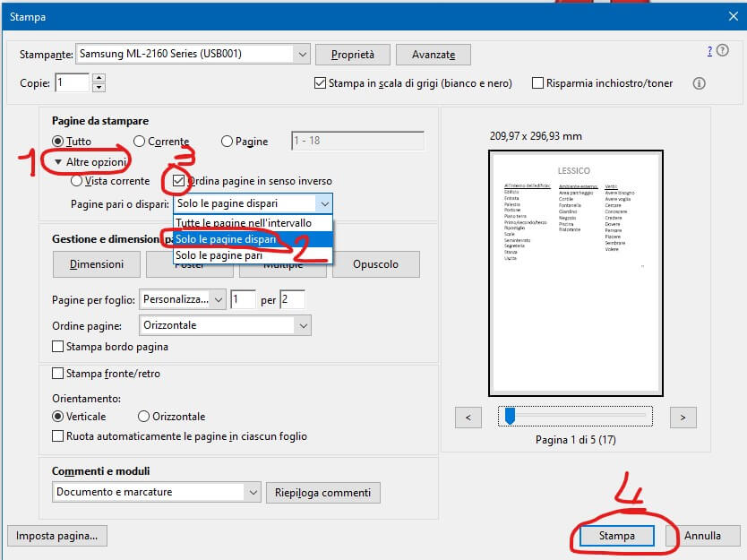
Task: Select the Orizzontale orientation radio button
Action: 144,417
